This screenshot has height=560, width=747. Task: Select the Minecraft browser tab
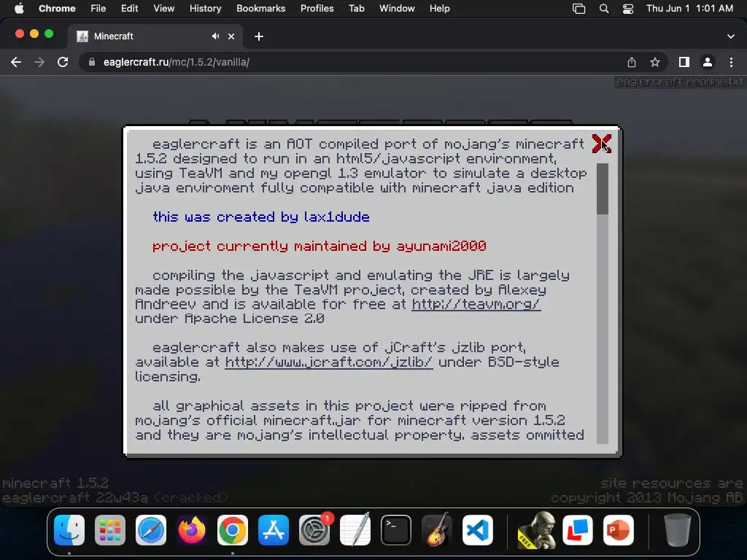pyautogui.click(x=155, y=36)
